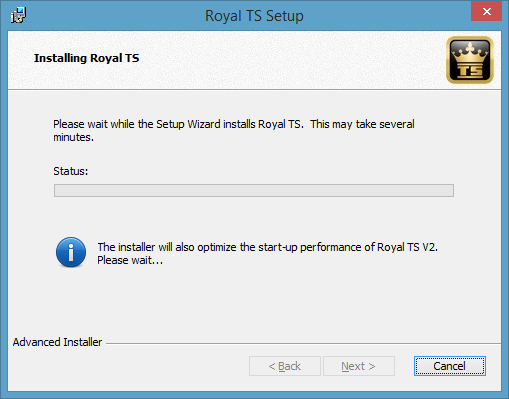Viewport: 509px width, 399px height.
Task: Click the Royal TS crown logo
Action: [470, 60]
